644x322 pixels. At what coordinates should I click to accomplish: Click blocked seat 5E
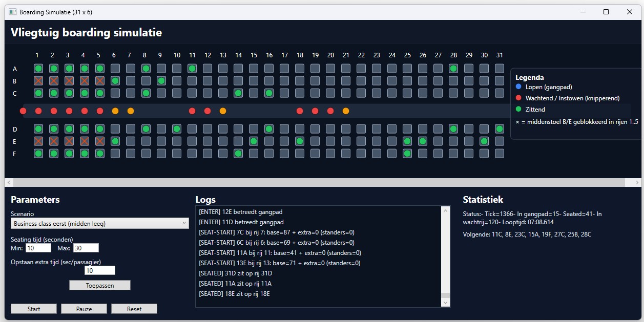[100, 141]
